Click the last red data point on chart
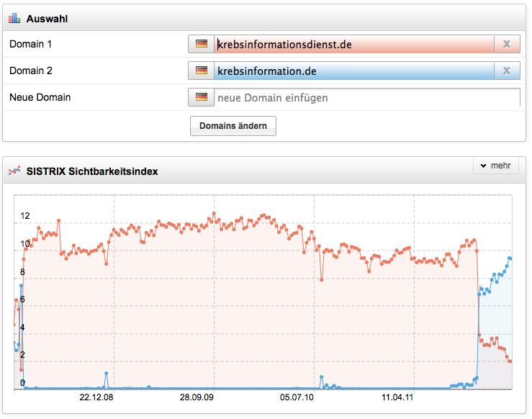The height and width of the screenshot is (419, 532). click(x=510, y=361)
